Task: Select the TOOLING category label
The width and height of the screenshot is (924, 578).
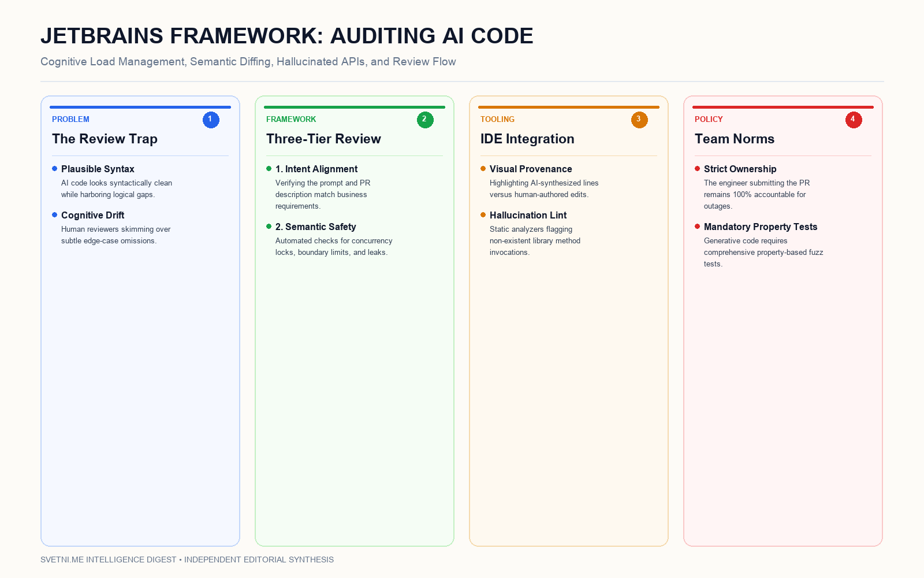Action: click(x=497, y=119)
